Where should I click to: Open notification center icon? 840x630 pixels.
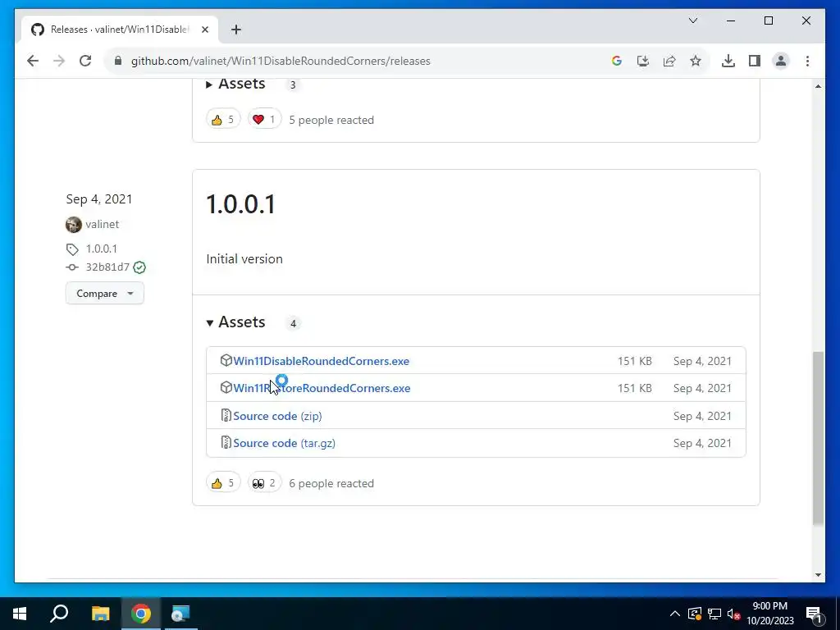tap(814, 614)
